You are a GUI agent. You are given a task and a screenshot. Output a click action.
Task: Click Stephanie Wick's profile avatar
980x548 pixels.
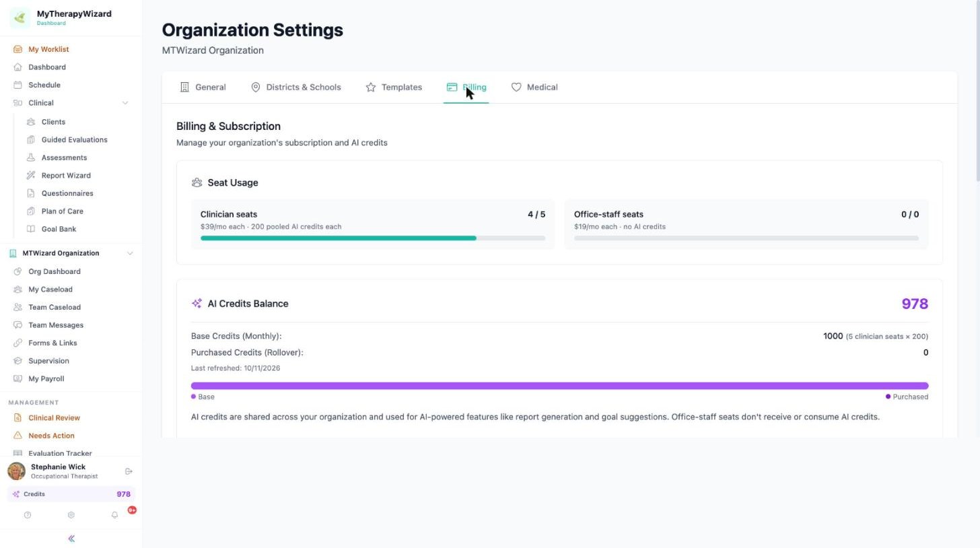(17, 471)
